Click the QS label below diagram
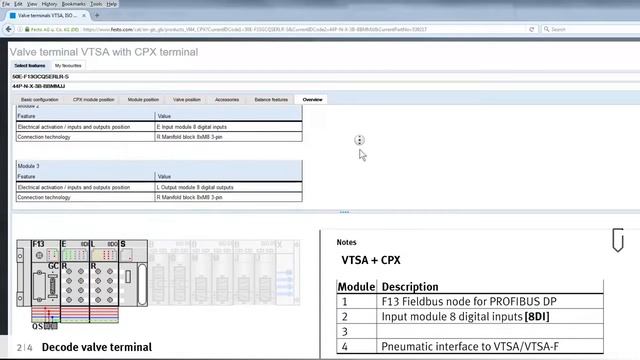This screenshot has width=640, height=360. (x=37, y=327)
